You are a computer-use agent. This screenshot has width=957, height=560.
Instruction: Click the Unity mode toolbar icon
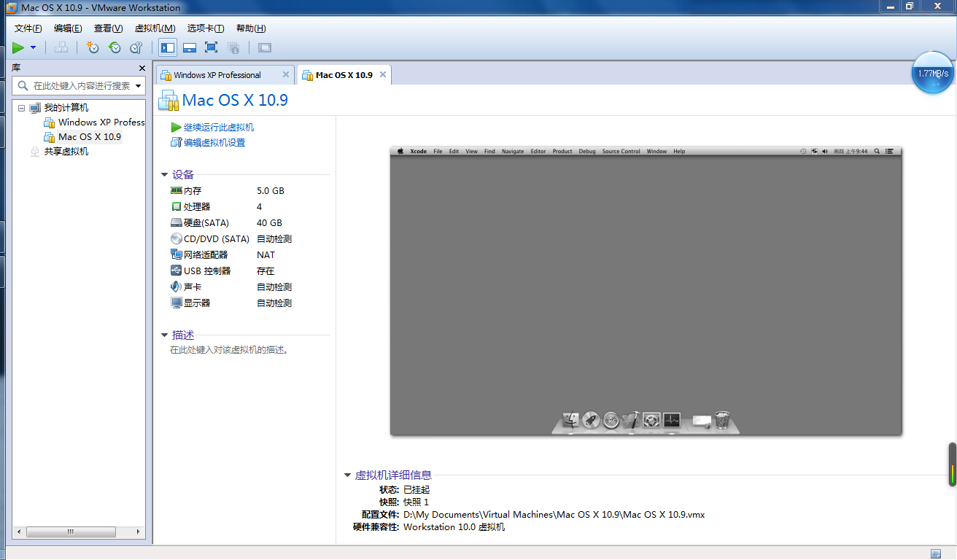(233, 47)
